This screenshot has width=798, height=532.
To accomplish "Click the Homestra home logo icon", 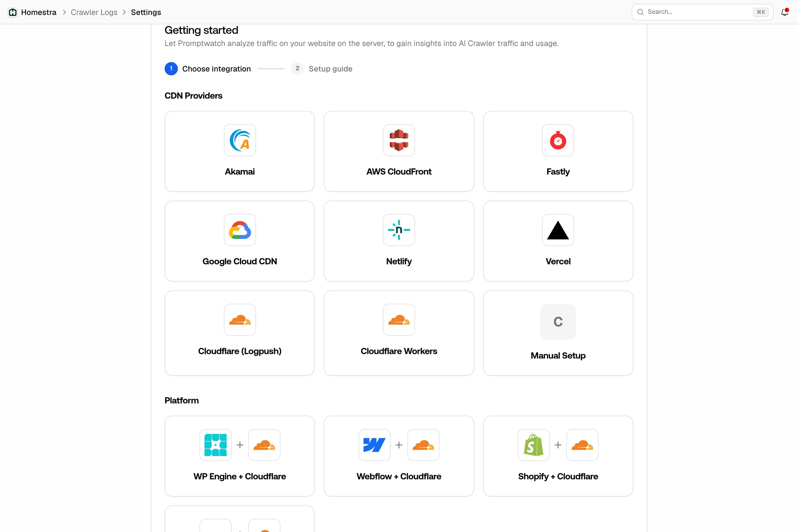I will coord(12,12).
